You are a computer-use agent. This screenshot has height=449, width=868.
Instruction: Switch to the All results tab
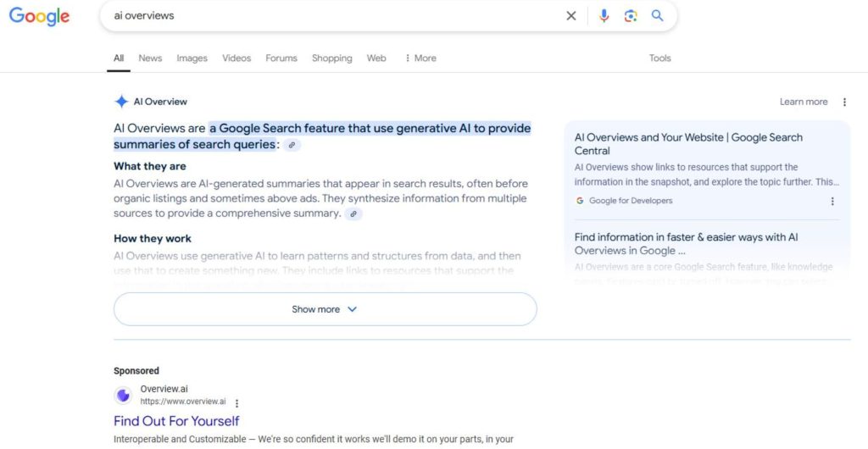point(119,58)
